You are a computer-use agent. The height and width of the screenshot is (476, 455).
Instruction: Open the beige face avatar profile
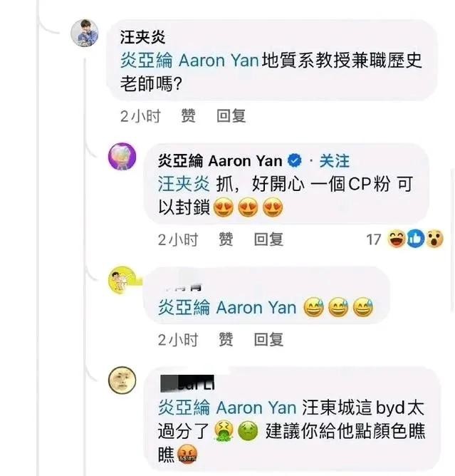coord(122,380)
